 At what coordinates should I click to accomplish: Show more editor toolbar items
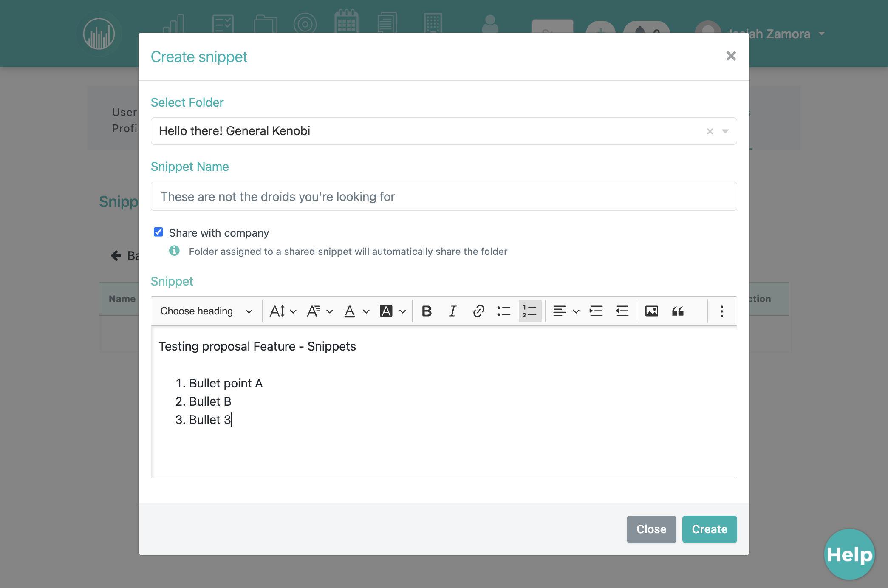(721, 311)
